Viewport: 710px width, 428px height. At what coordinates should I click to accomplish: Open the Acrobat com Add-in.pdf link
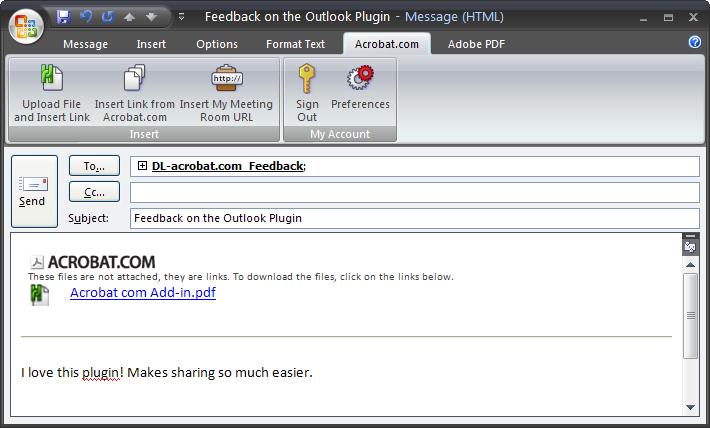143,293
